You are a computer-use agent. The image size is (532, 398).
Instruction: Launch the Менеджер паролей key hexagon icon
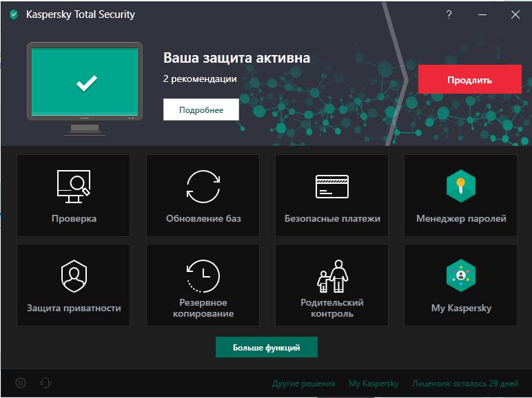461,186
